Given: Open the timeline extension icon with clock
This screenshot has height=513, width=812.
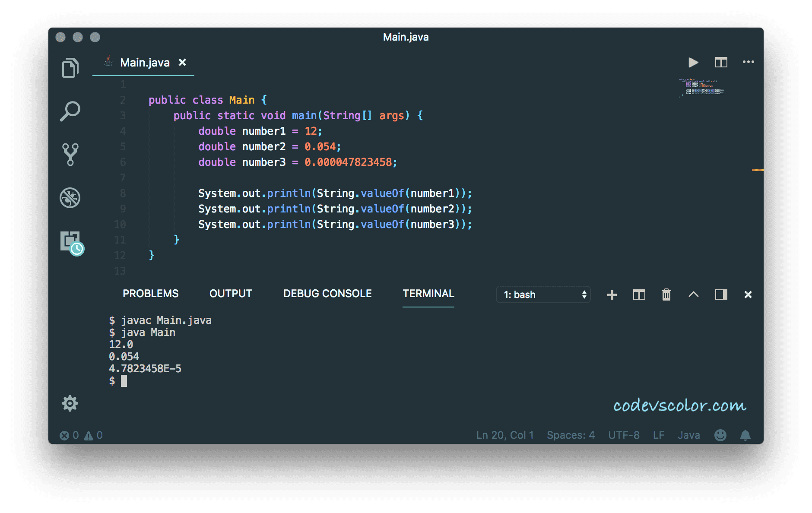Looking at the screenshot, I should pos(71,243).
